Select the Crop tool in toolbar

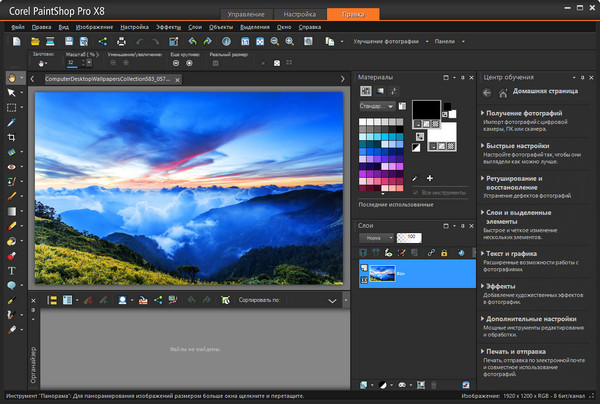click(x=11, y=137)
